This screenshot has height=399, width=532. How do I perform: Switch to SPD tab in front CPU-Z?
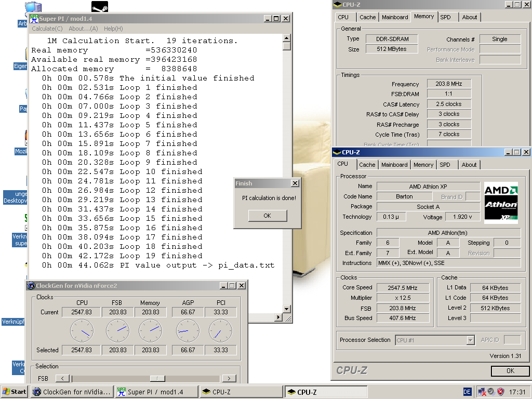point(445,165)
